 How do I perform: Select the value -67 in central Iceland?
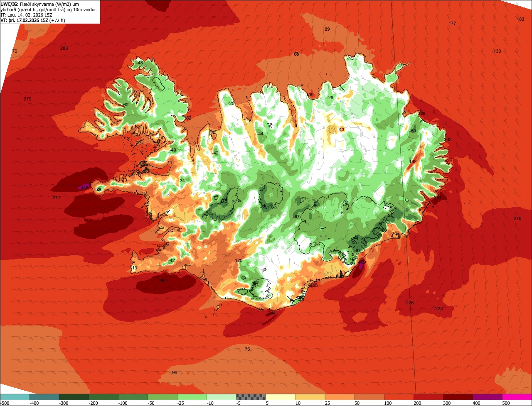(x=296, y=217)
